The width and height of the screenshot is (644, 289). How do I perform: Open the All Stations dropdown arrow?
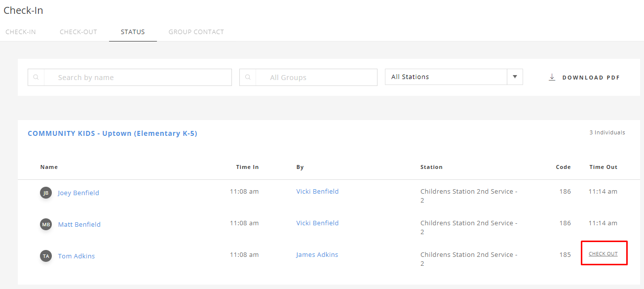point(515,77)
